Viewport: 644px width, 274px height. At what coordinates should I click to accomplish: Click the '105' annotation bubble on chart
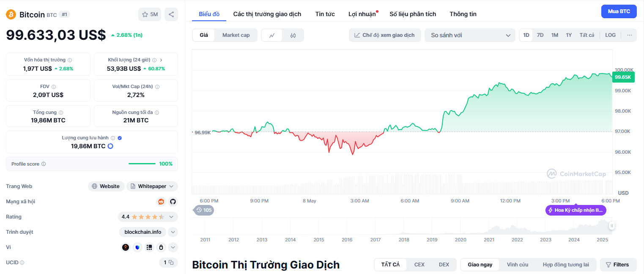[203, 210]
